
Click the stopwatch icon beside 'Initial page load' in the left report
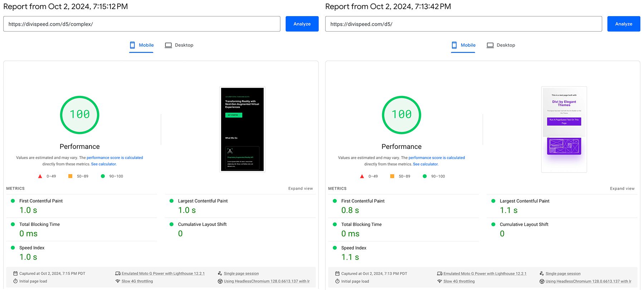15,281
